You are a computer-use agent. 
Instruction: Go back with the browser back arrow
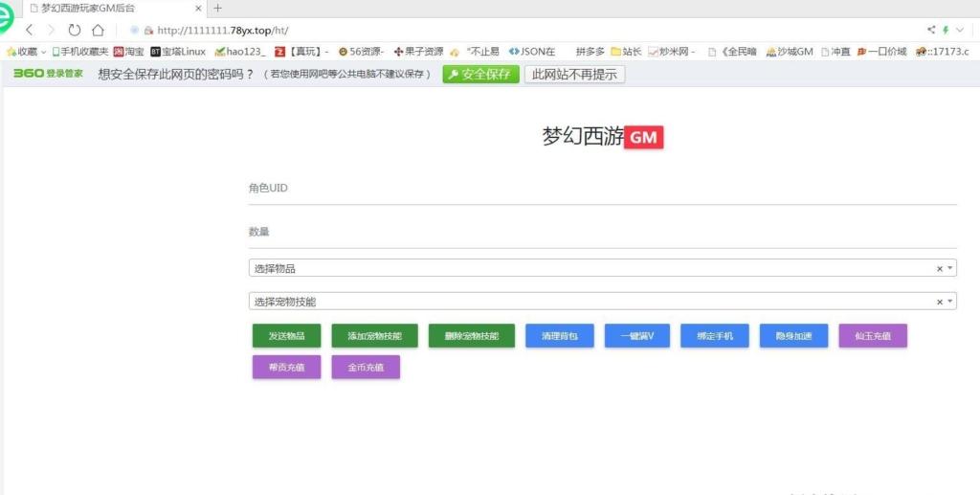[x=30, y=30]
